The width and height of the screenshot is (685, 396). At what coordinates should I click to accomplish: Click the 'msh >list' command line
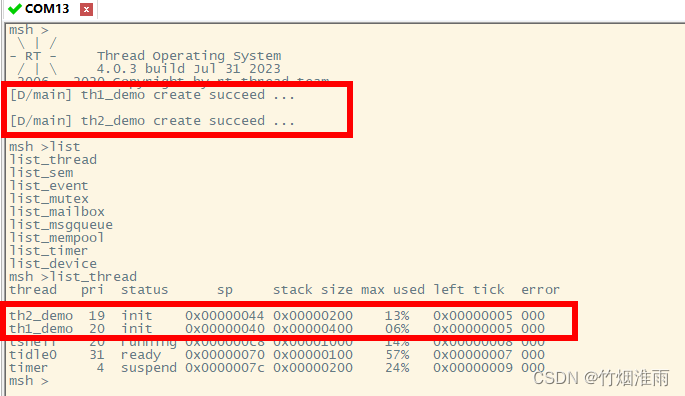tap(45, 146)
